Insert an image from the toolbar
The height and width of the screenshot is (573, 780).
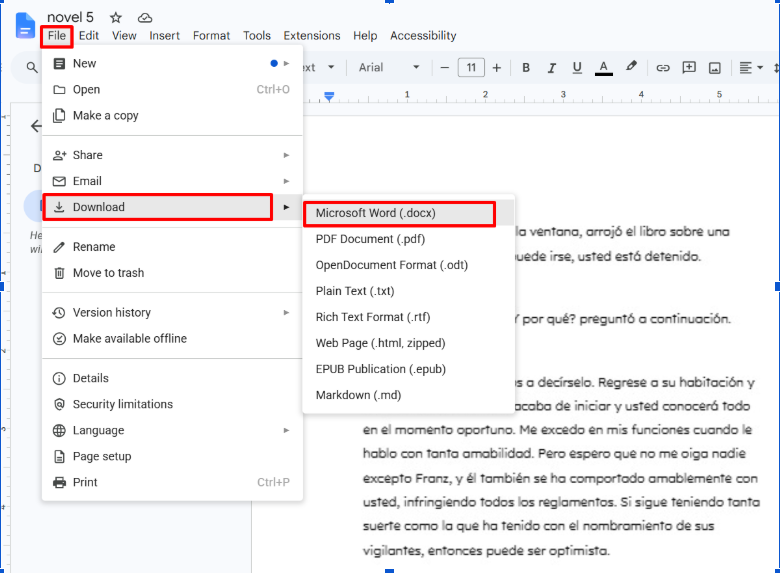[715, 68]
